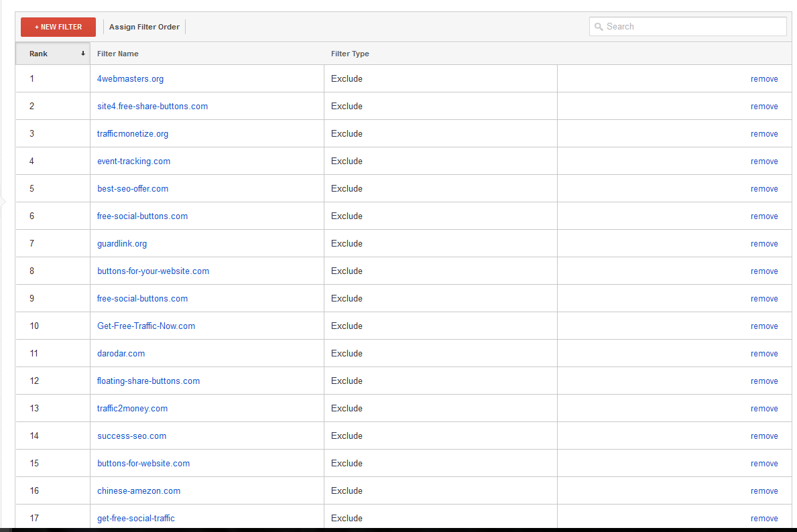Click Exclude type in success-seo.com row
This screenshot has height=532, width=797.
[347, 436]
